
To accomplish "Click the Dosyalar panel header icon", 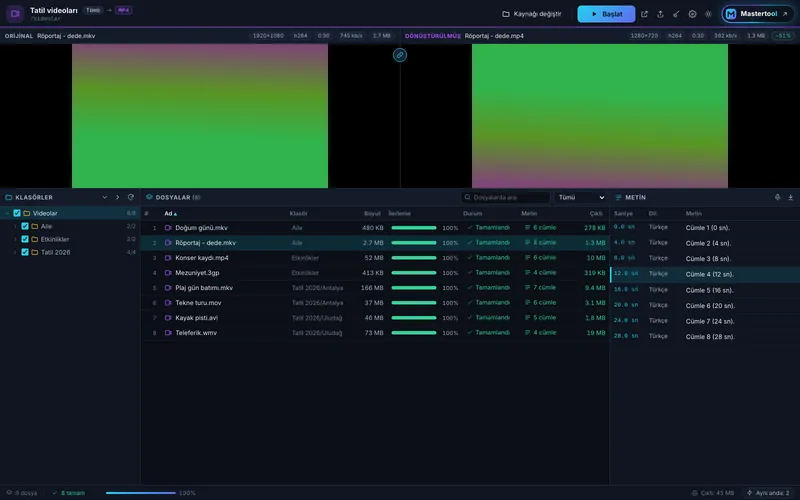I will (x=149, y=197).
